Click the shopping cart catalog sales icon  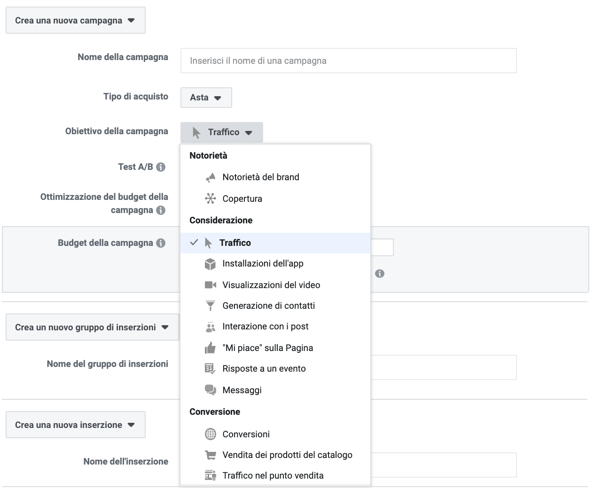pos(210,455)
